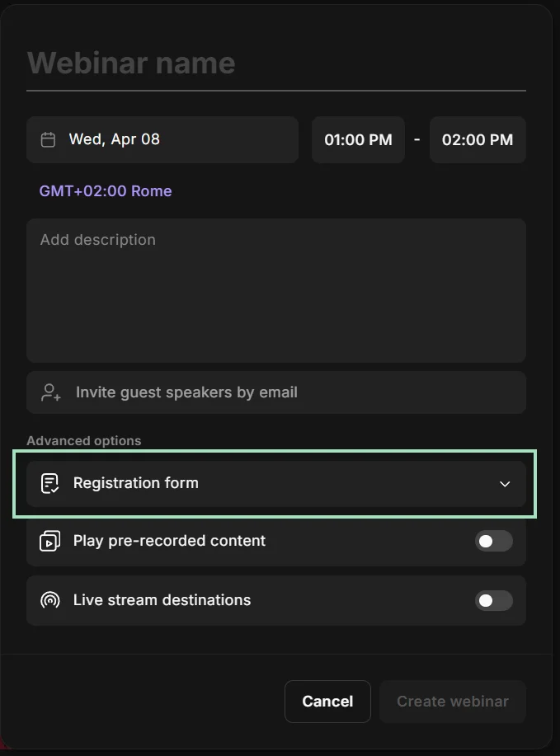Screen dimensions: 560x756
Task: Select the Registration form row
Action: [276, 484]
